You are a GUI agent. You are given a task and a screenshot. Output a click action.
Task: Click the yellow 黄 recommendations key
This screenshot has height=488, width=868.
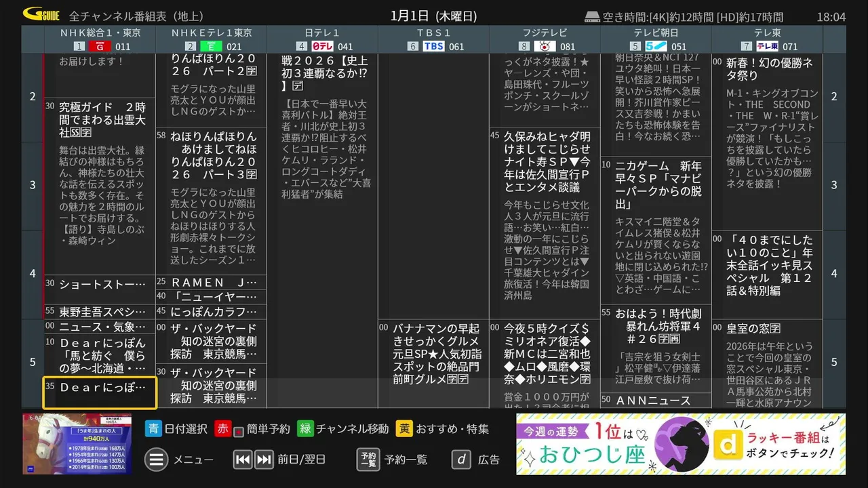(x=405, y=428)
